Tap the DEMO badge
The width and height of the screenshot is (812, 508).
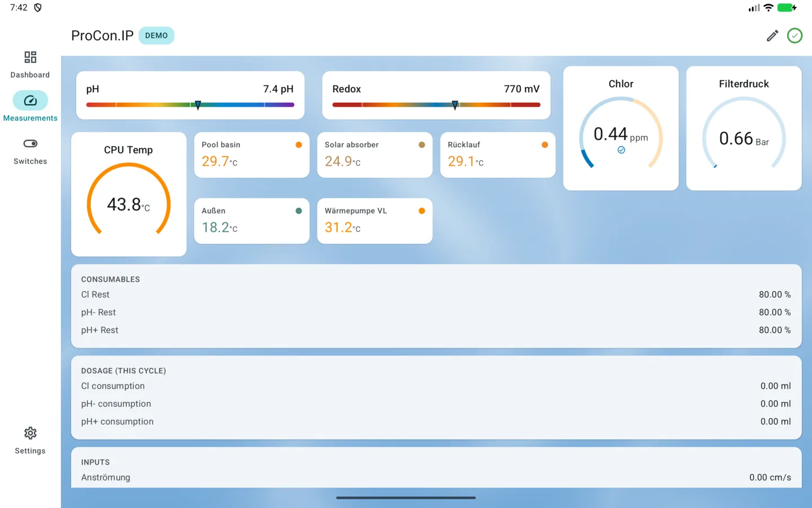click(x=156, y=36)
